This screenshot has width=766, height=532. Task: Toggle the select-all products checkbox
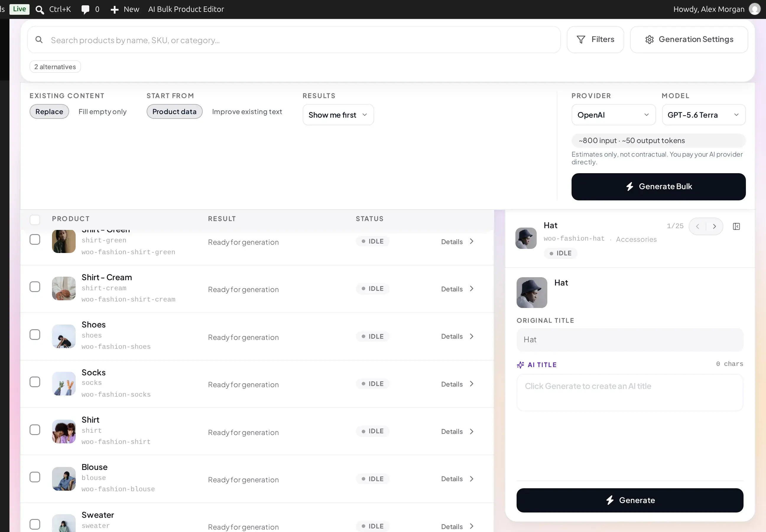[x=35, y=220]
